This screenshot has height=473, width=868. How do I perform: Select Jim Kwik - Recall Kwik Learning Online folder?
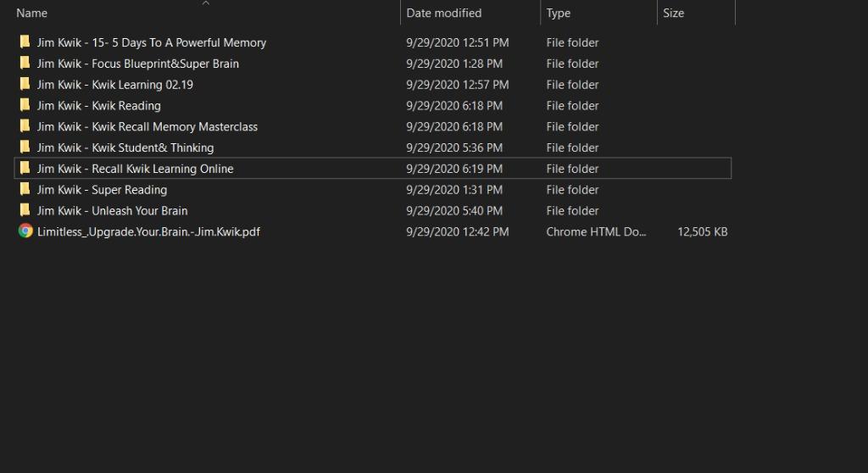pos(135,169)
